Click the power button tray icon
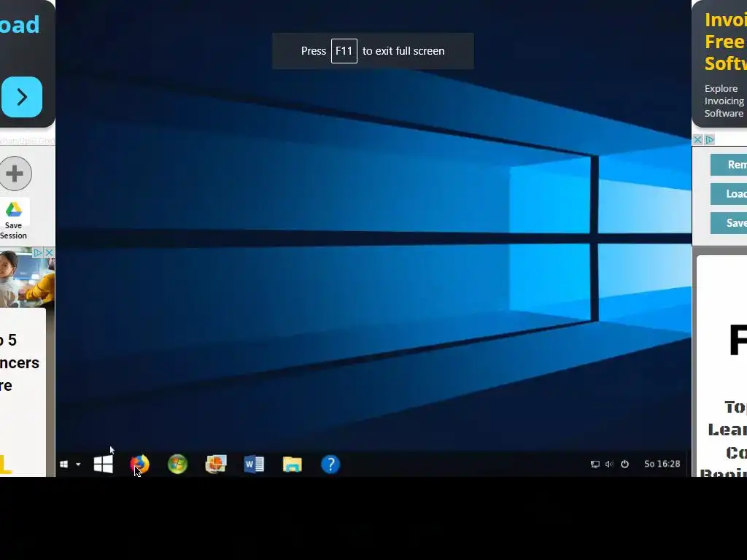The image size is (747, 560). click(x=624, y=464)
